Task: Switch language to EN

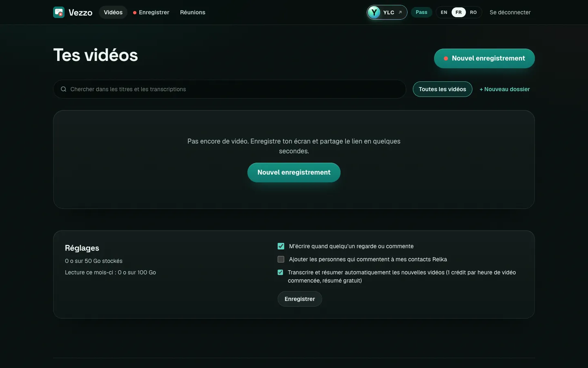Action: pos(444,12)
